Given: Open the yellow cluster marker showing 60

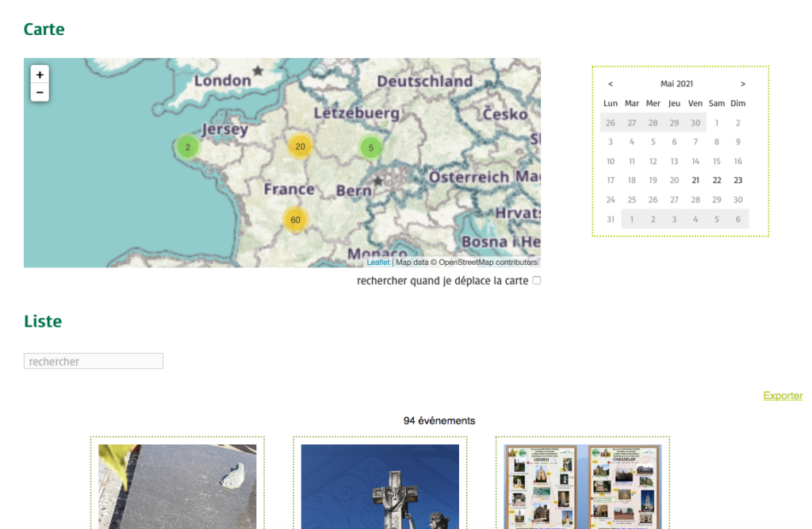Looking at the screenshot, I should [295, 220].
